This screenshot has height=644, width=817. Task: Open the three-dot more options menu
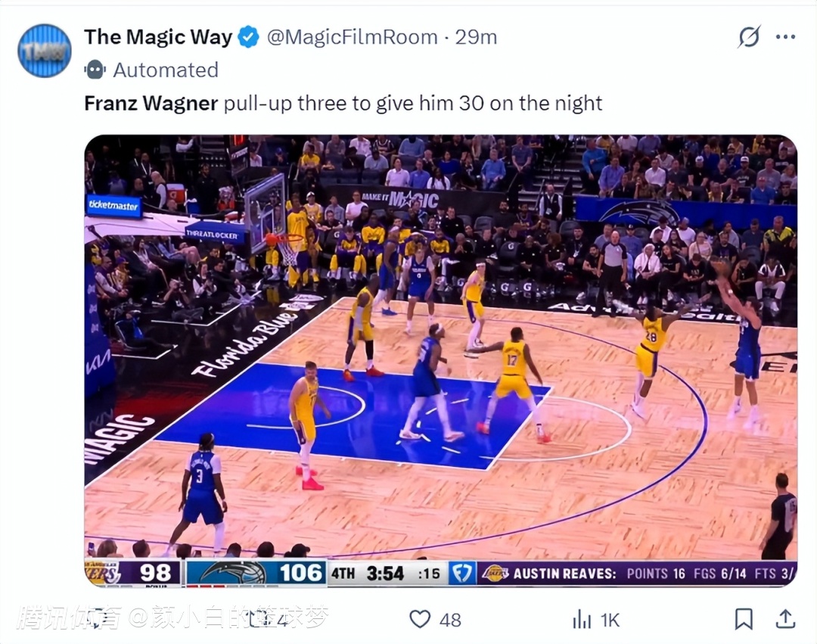786,37
